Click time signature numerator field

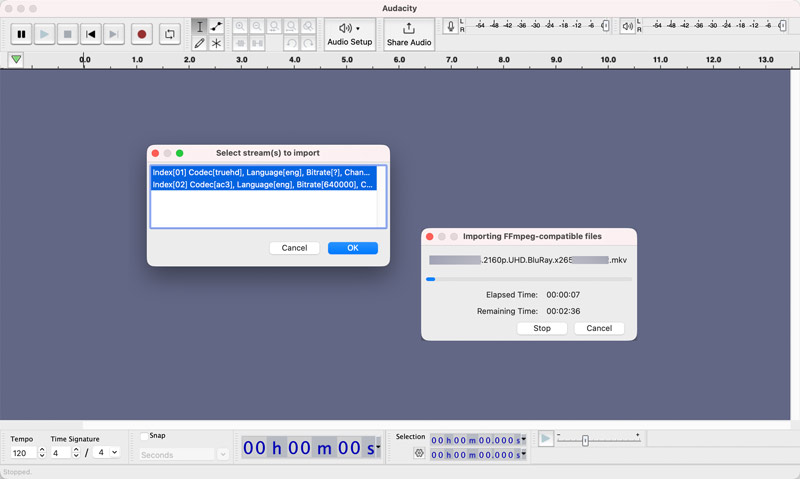61,452
